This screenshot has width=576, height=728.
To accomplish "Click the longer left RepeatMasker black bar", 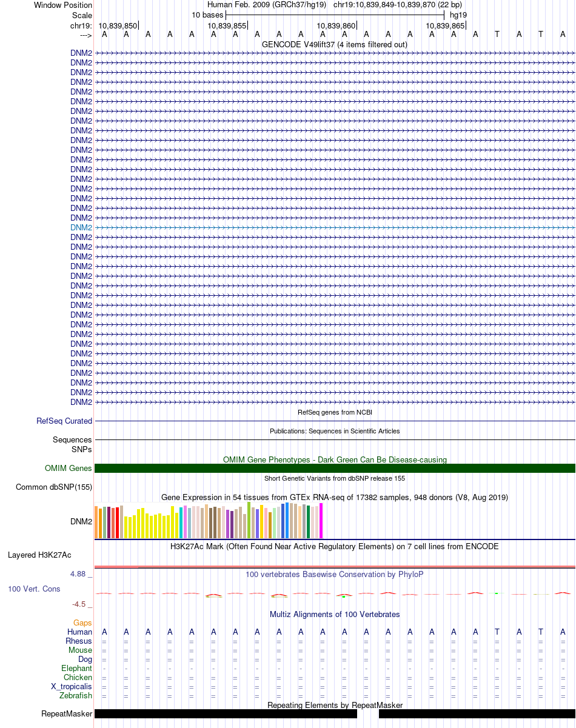I will 226,713.
